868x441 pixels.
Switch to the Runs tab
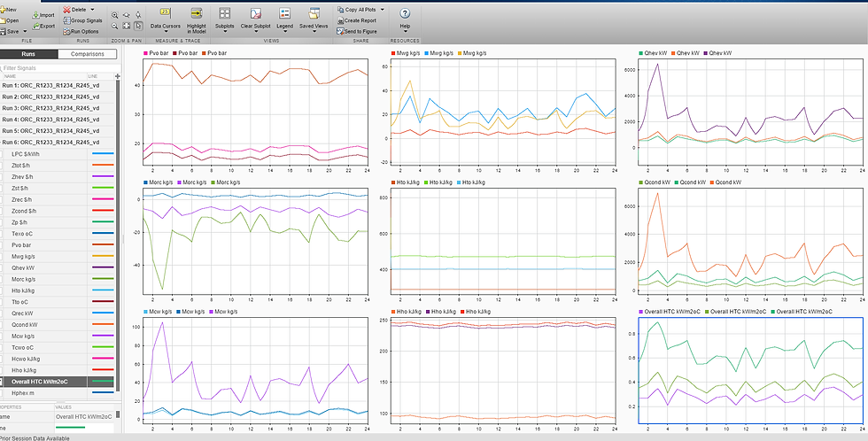[x=28, y=54]
